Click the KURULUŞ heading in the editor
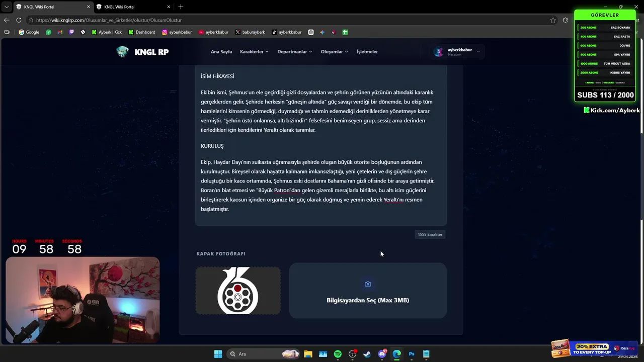644x362 pixels. point(212,146)
